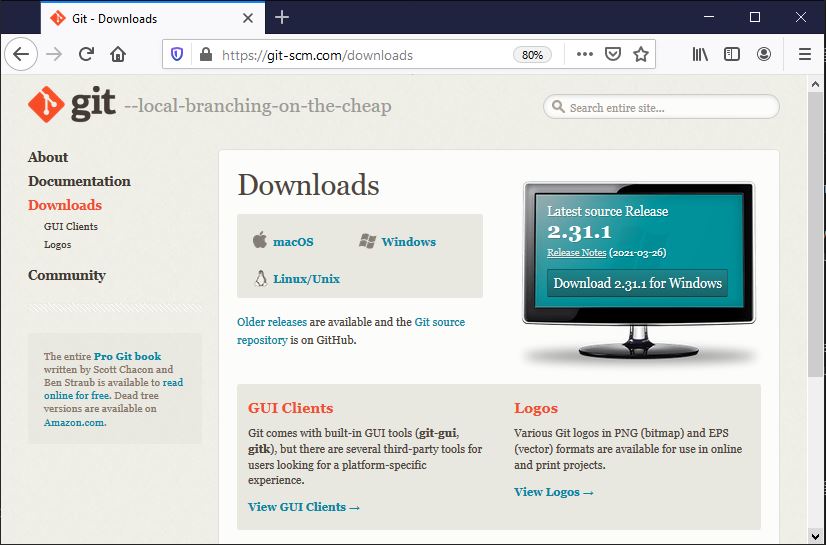The height and width of the screenshot is (545, 826).
Task: Follow the View Logos link
Action: 554,492
